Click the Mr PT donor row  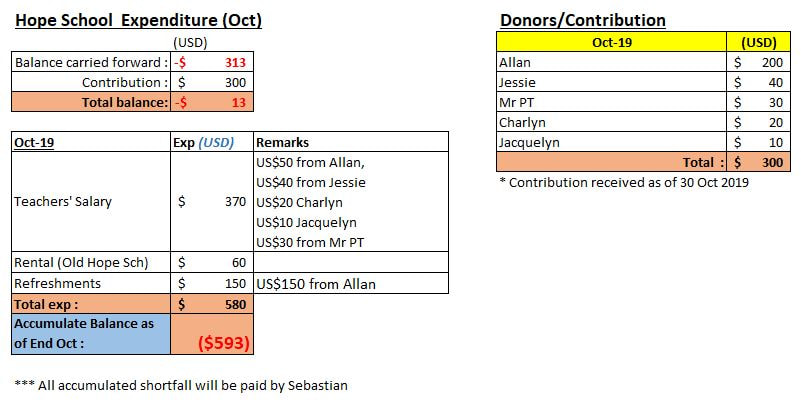[x=643, y=102]
